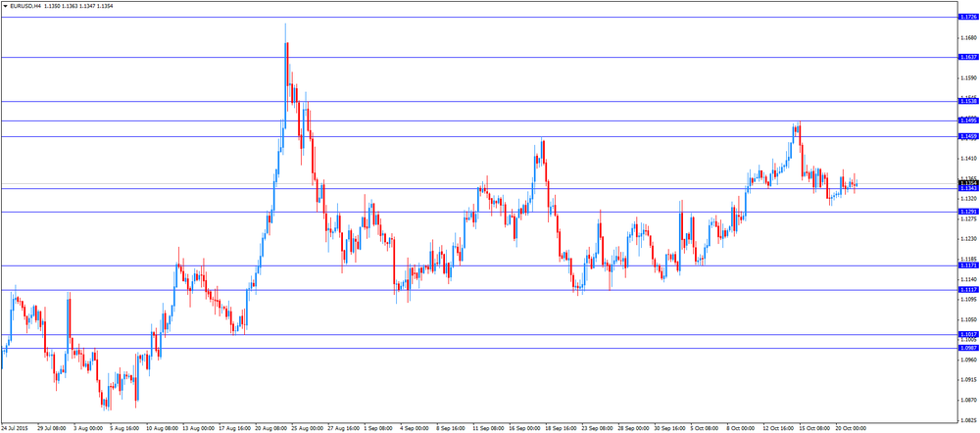Click the 1.1538 price level label
980x433 pixels.
[x=967, y=101]
